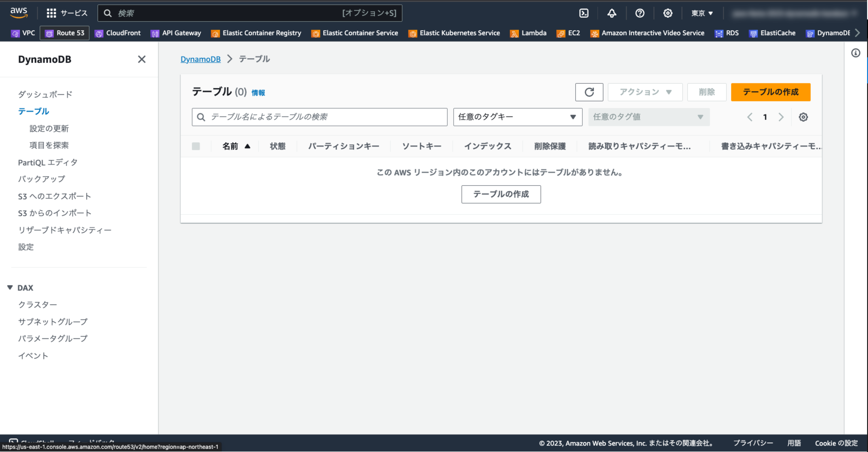The height and width of the screenshot is (452, 868).
Task: Open the CloudShell icon in top bar
Action: pos(584,13)
